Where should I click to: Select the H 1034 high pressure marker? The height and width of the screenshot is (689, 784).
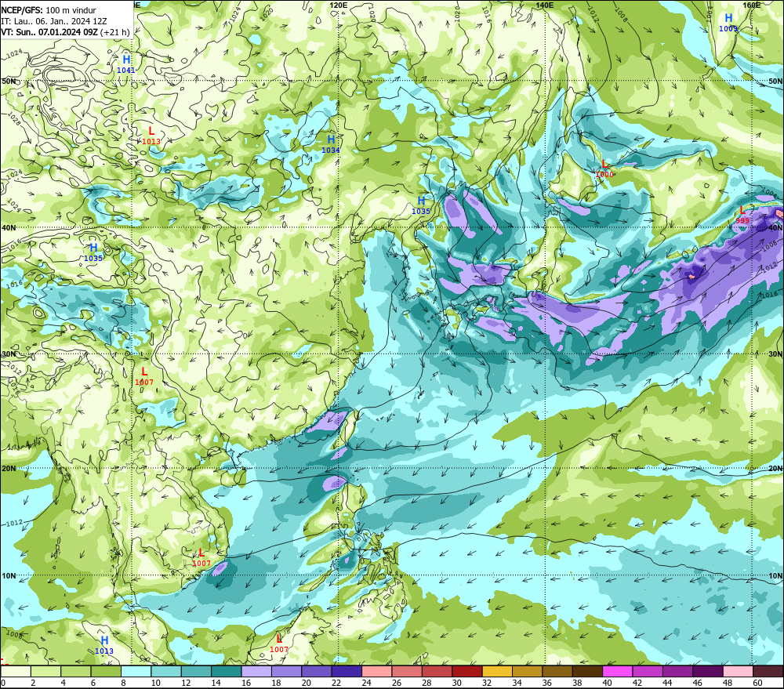tap(331, 144)
